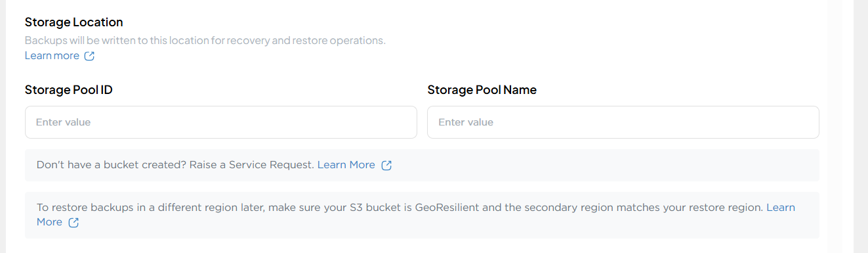Image resolution: width=868 pixels, height=253 pixels.
Task: Open Learn More link in GeoResilient bucket notice
Action: click(781, 208)
